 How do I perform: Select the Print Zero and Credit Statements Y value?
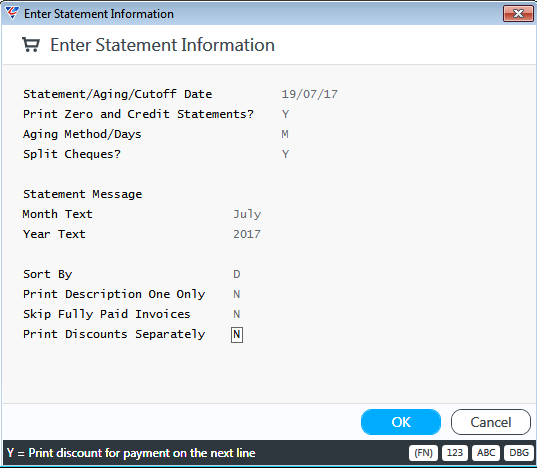[285, 114]
